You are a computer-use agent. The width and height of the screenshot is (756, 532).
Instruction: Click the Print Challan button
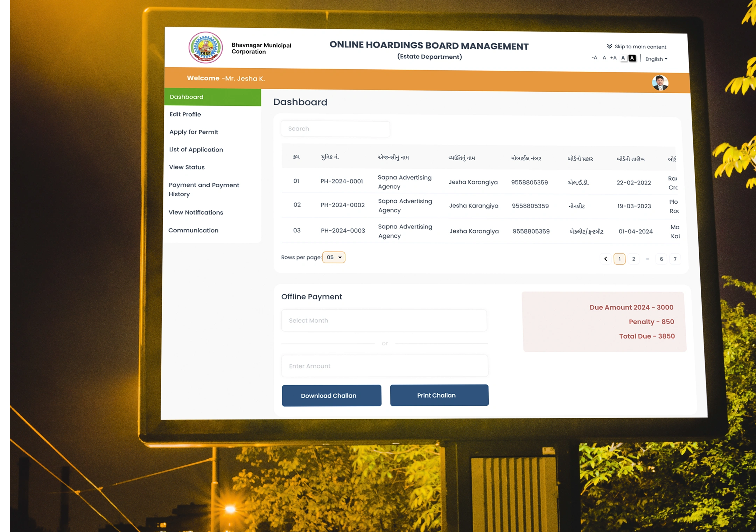tap(439, 395)
